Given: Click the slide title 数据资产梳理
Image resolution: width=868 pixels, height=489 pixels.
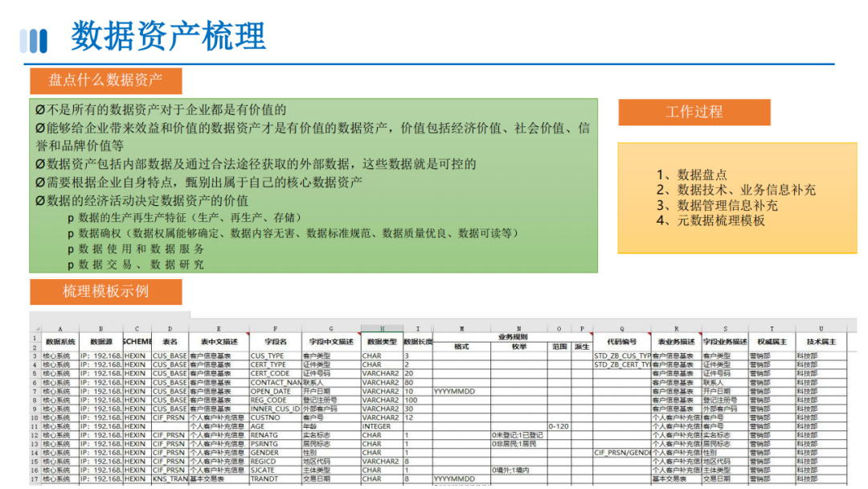Looking at the screenshot, I should [168, 36].
